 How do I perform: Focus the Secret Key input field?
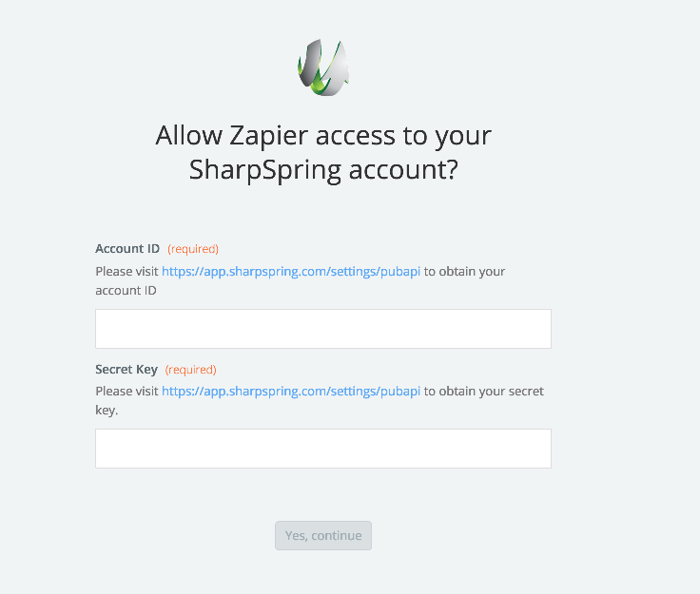[x=323, y=449]
